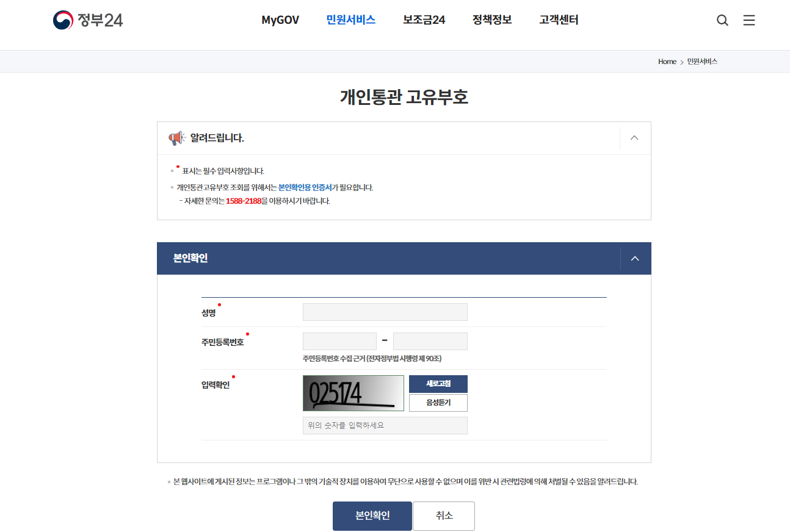
Task: Collapse the 알려드립니다 notice panel
Action: tap(634, 138)
